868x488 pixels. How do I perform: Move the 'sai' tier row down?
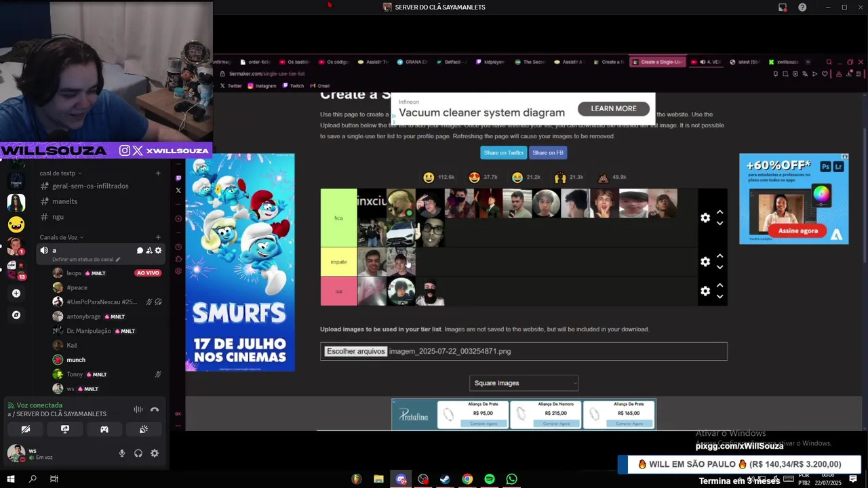click(720, 296)
